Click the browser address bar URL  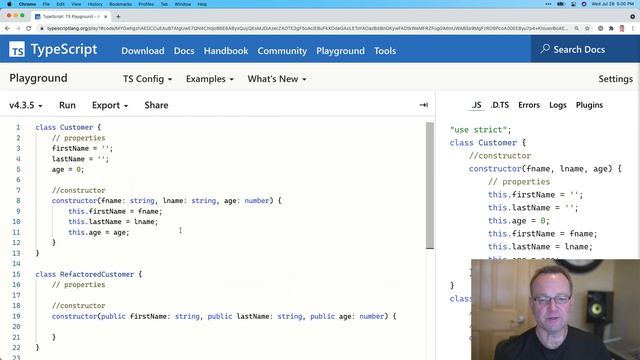pyautogui.click(x=307, y=28)
